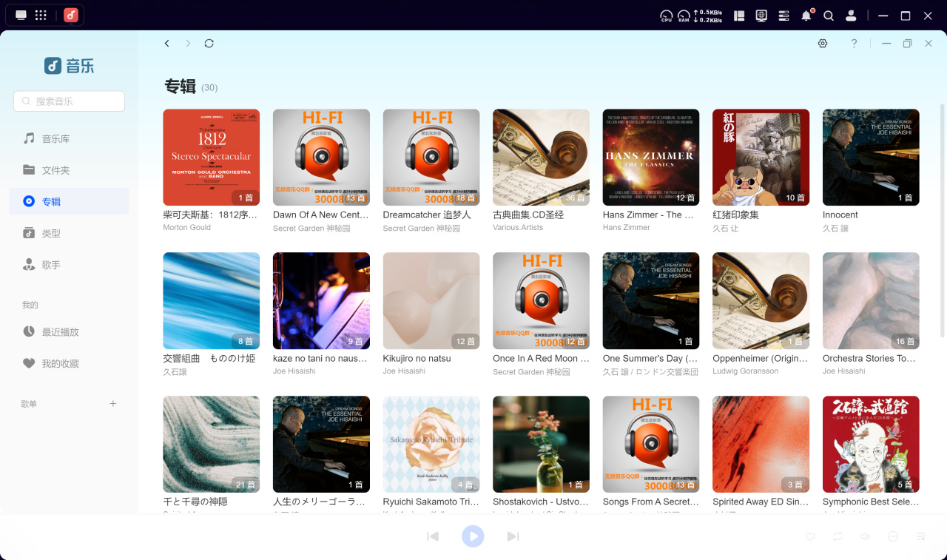The image size is (947, 560).
Task: Open Kikujiro no natsu album cover
Action: 431,301
